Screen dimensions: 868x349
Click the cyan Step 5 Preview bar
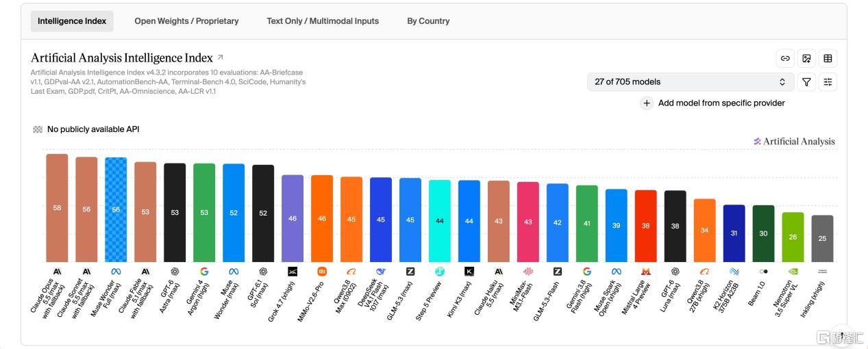click(x=440, y=221)
